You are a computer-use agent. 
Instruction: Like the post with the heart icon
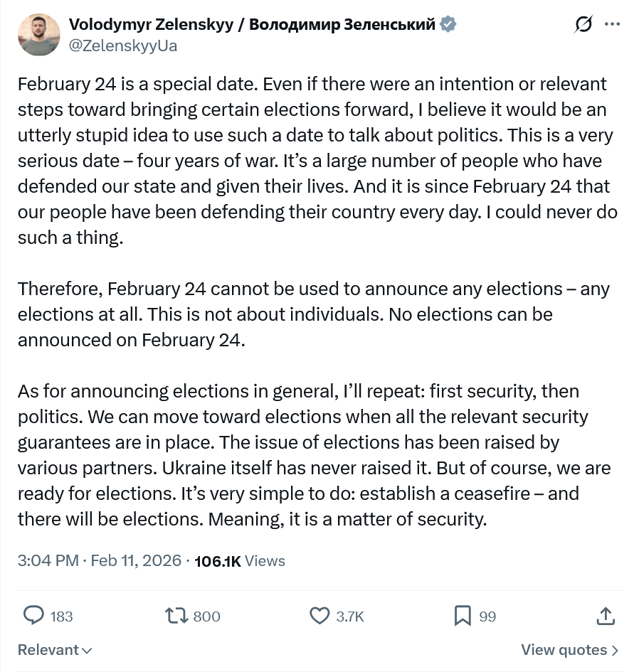coord(321,615)
